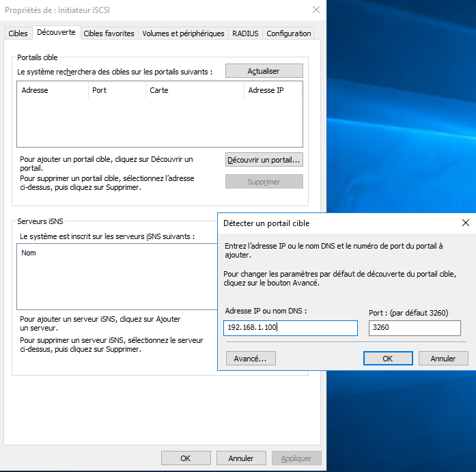Click Annuler in Détecter un portail dialog
The image size is (476, 472).
(443, 359)
